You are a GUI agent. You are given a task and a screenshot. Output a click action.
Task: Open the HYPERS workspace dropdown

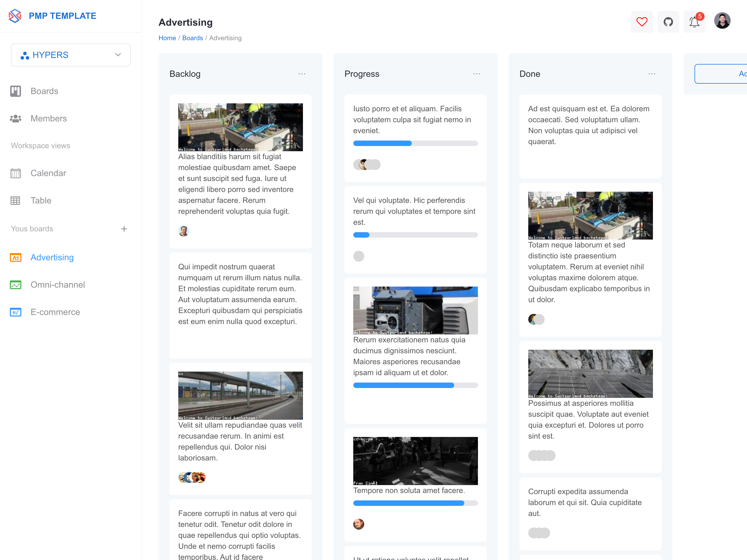(x=71, y=55)
